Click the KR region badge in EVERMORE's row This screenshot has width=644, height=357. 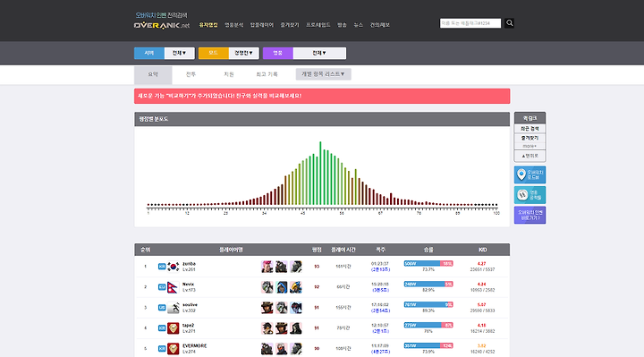(x=162, y=349)
